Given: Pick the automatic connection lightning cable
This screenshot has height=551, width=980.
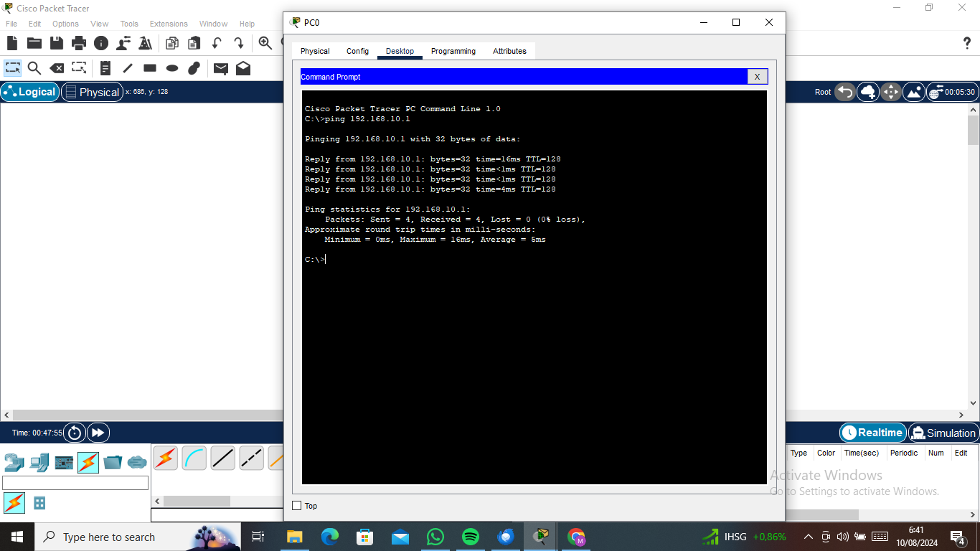Looking at the screenshot, I should click(x=165, y=458).
